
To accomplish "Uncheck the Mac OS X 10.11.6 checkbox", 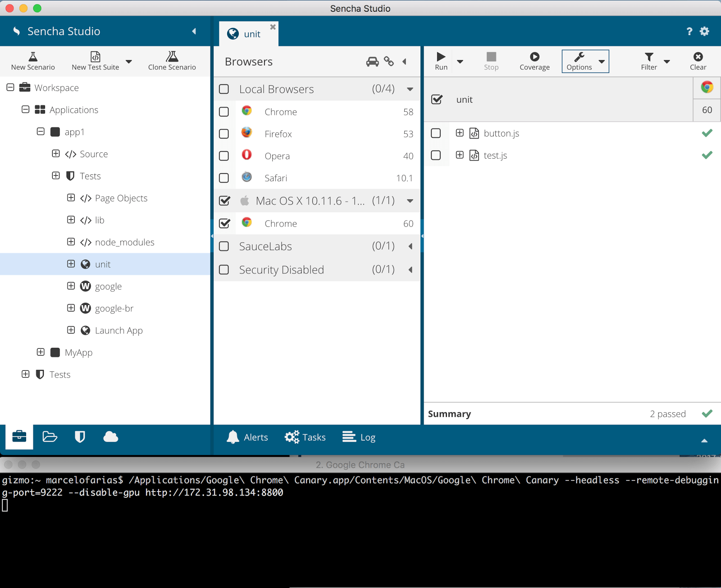I will coord(224,201).
